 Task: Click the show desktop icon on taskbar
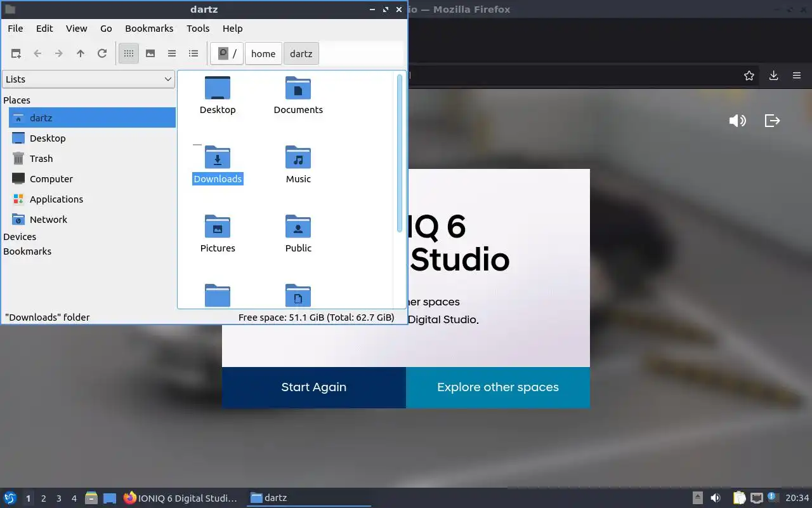point(110,498)
